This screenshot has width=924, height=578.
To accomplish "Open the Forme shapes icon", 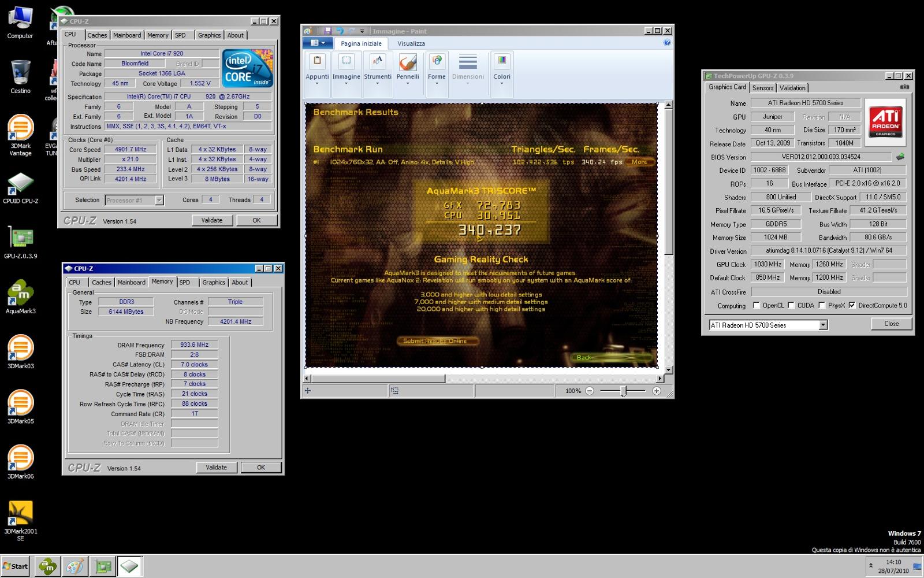I will (x=437, y=61).
